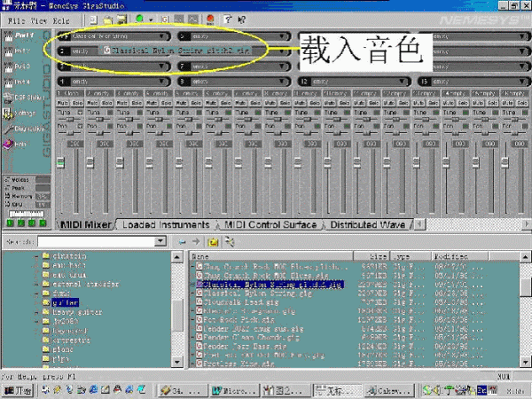Open the channel 12 instrument dropdown
The width and height of the screenshot is (532, 399).
tap(403, 82)
